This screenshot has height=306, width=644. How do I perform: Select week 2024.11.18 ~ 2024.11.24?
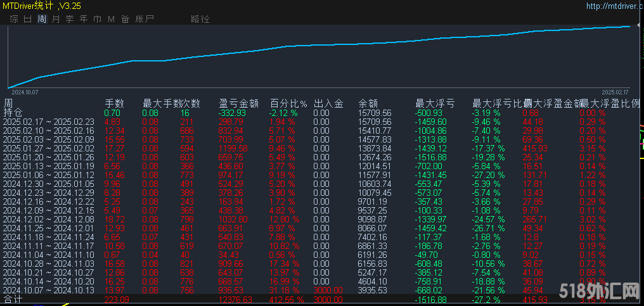[48, 237]
